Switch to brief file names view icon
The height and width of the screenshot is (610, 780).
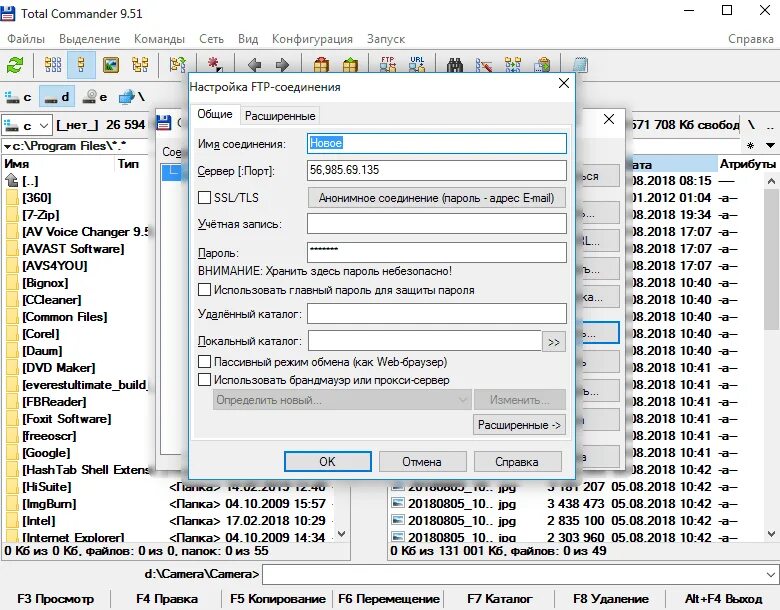[53, 65]
